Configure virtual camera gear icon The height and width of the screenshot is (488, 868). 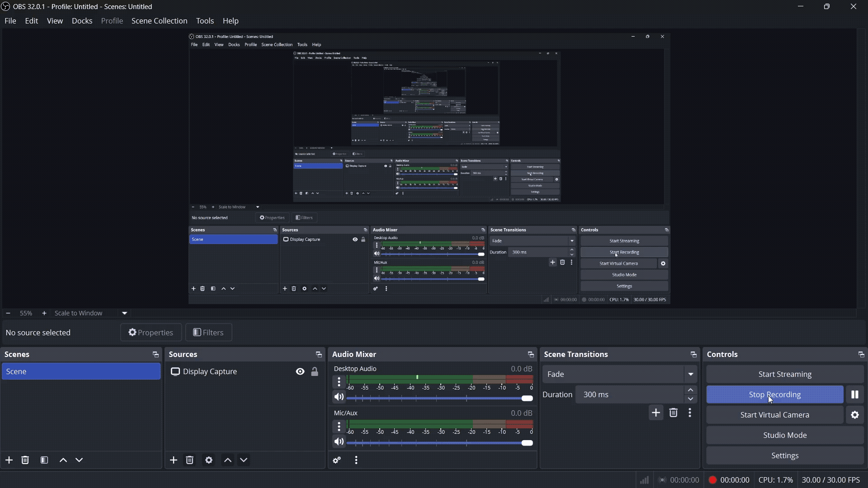coord(855,415)
